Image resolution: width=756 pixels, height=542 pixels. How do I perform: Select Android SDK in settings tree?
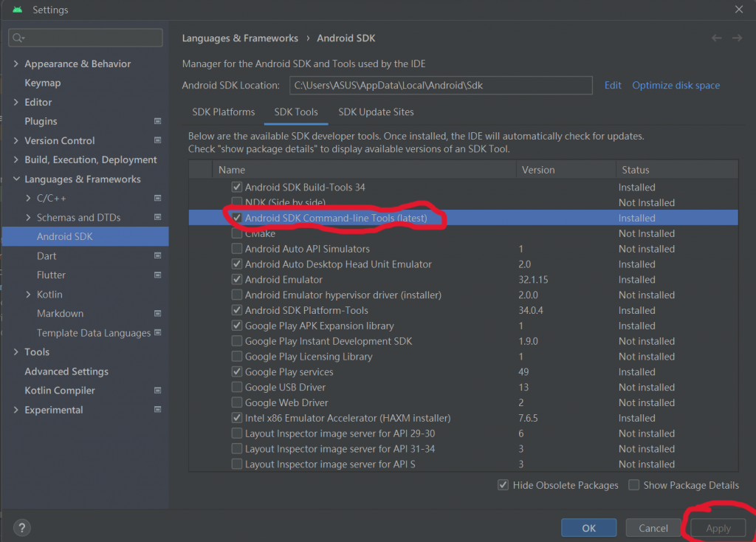pyautogui.click(x=86, y=236)
